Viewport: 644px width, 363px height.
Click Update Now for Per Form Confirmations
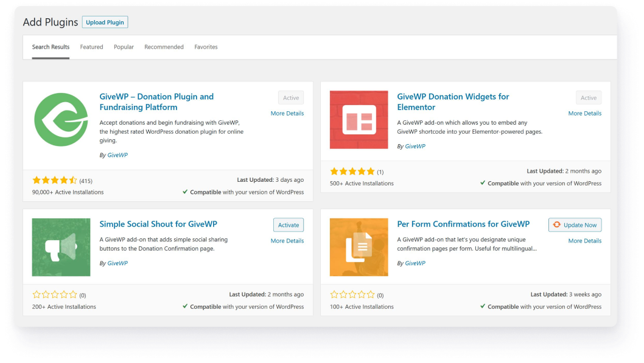pos(575,225)
